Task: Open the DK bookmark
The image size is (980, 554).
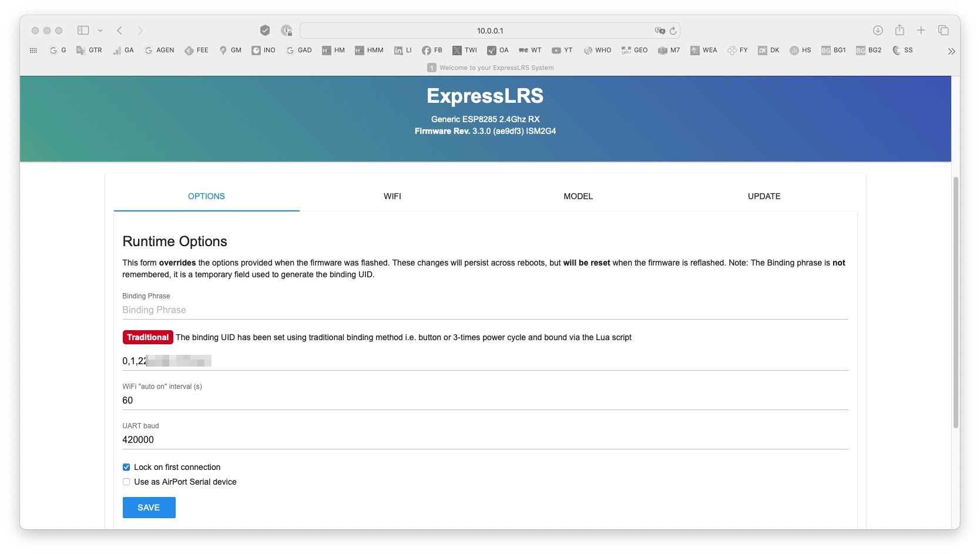Action: [768, 51]
